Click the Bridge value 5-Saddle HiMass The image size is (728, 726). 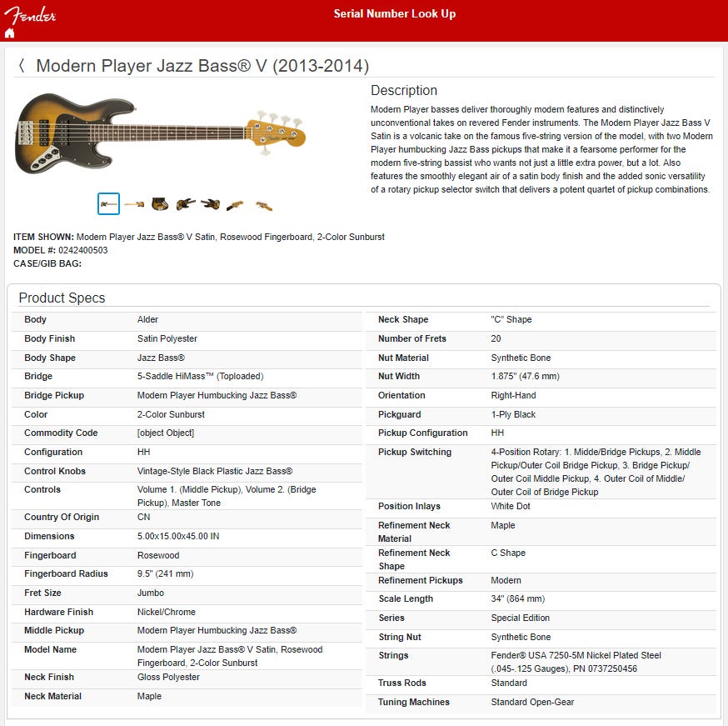[200, 376]
